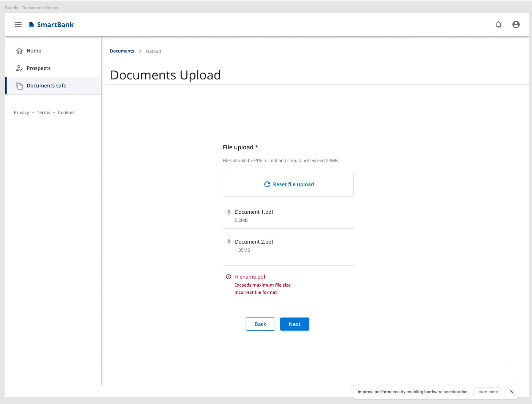Click 'Exceeds maximum file size' error
The width and height of the screenshot is (532, 404).
coord(262,285)
